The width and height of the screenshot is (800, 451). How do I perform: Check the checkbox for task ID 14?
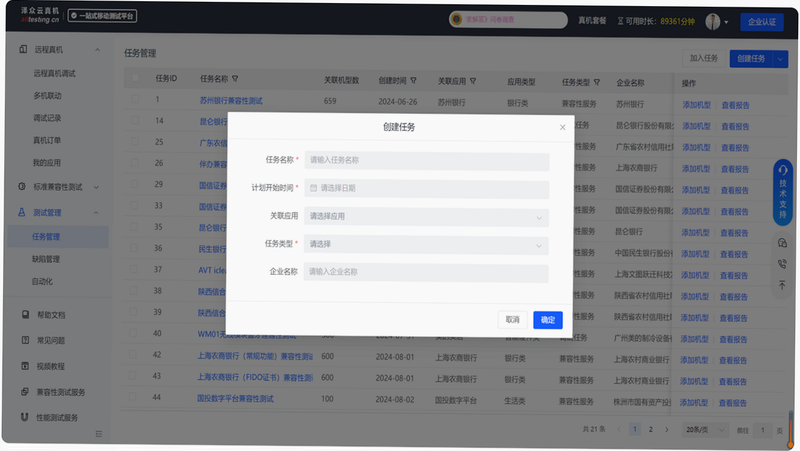135,120
